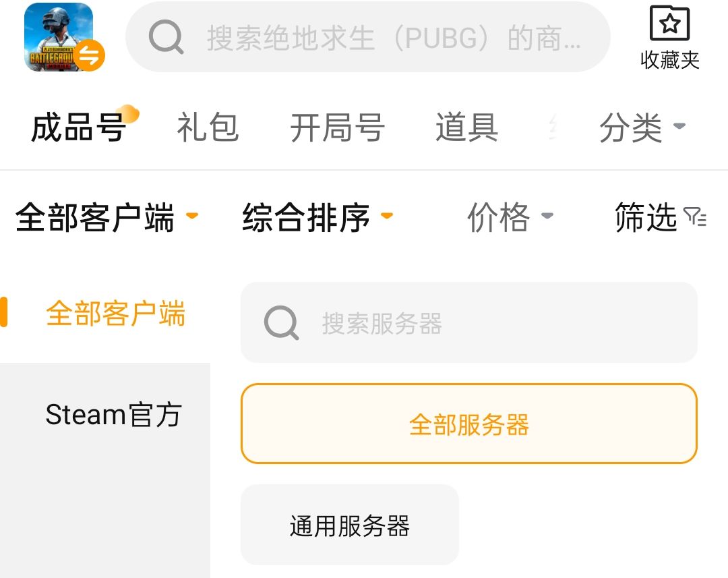728x578 pixels.
Task: Expand the 分类 category dropdown
Action: (642, 127)
